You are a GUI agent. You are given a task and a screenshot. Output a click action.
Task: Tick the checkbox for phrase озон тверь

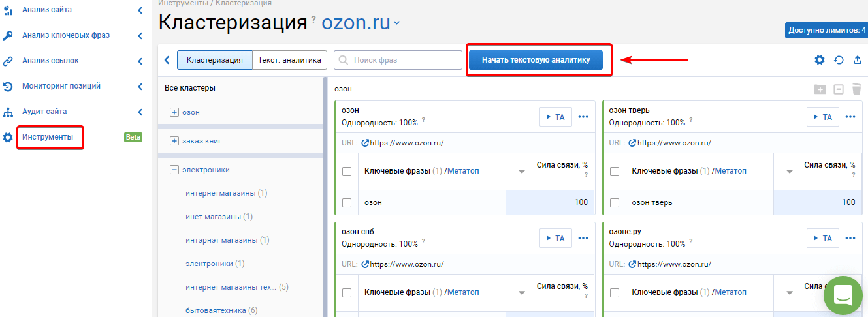[x=615, y=203]
